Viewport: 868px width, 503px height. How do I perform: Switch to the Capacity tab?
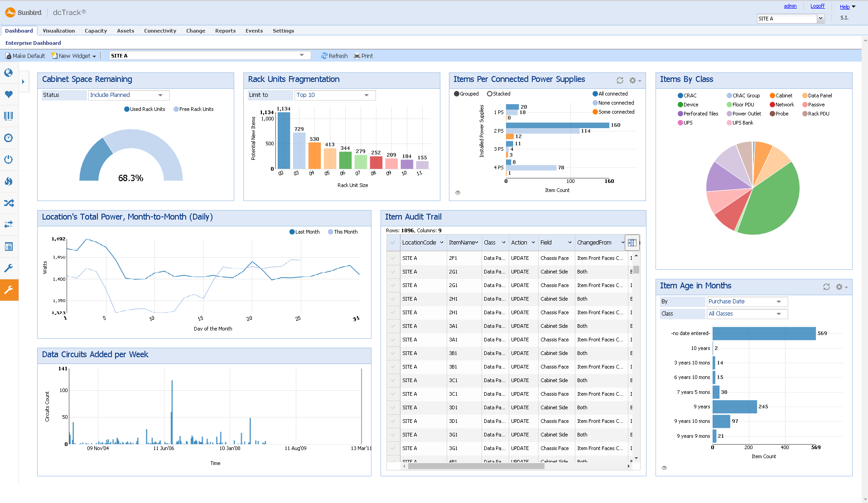[x=96, y=31]
